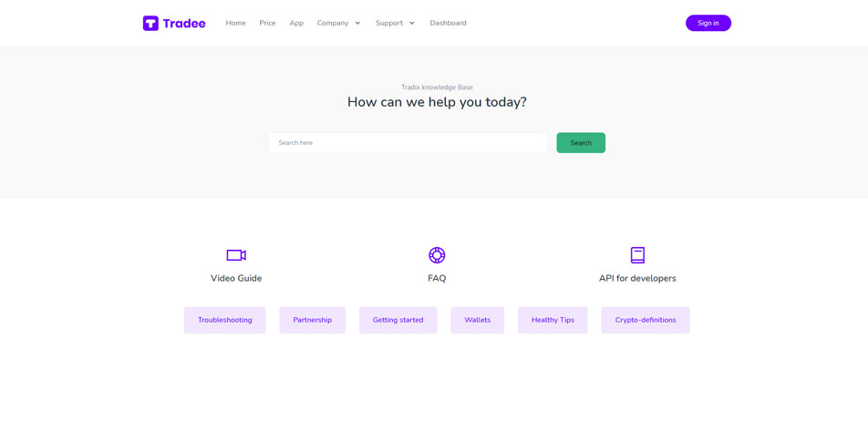Click the API for developers book icon
The image size is (868, 432).
coord(637,255)
